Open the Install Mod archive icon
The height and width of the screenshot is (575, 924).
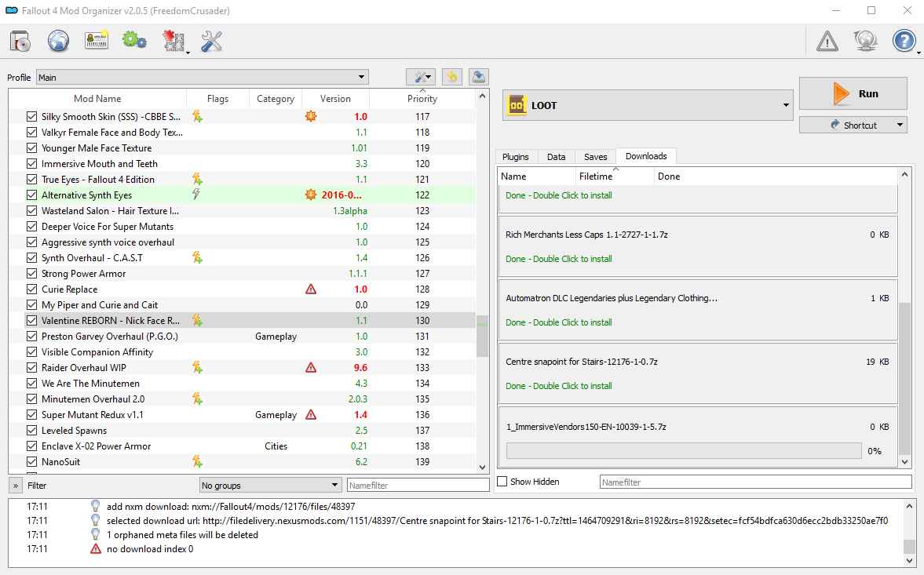[x=20, y=42]
